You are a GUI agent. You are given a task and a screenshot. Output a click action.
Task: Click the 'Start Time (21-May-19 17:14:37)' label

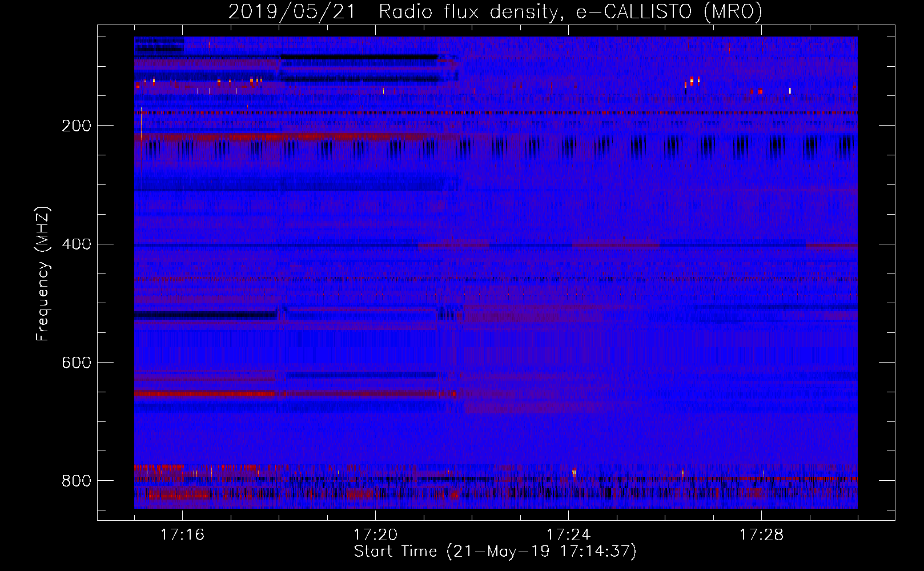point(495,552)
